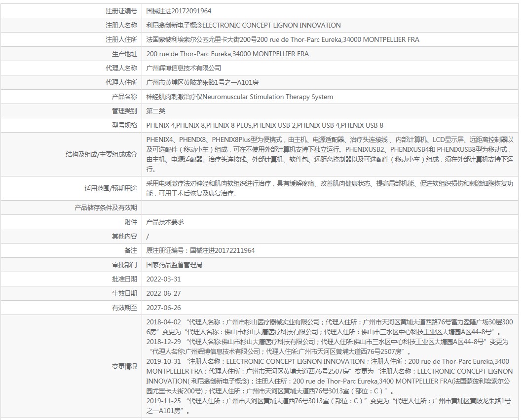The width and height of the screenshot is (523, 420).
Task: Select approval date '2022-03-31'
Action: click(x=163, y=280)
